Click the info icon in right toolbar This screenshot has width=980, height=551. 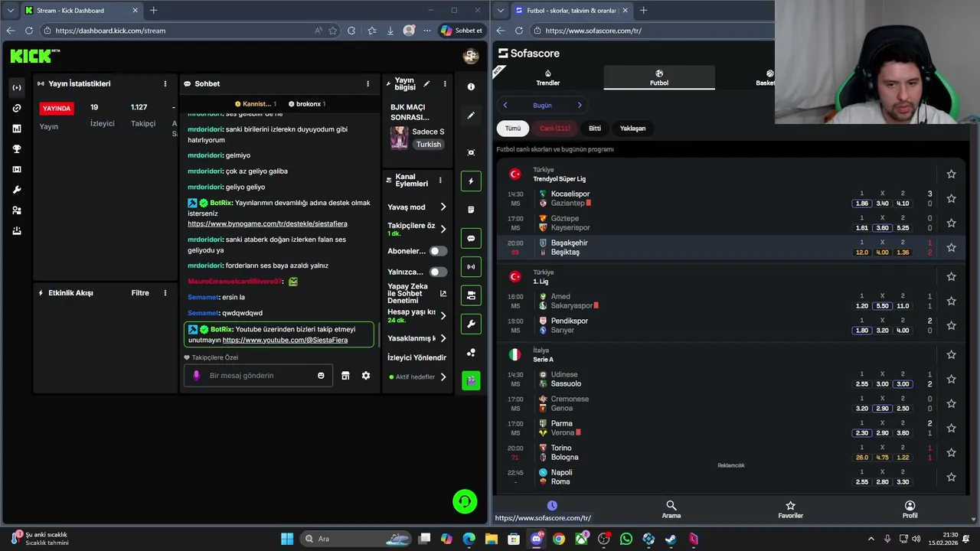point(471,86)
